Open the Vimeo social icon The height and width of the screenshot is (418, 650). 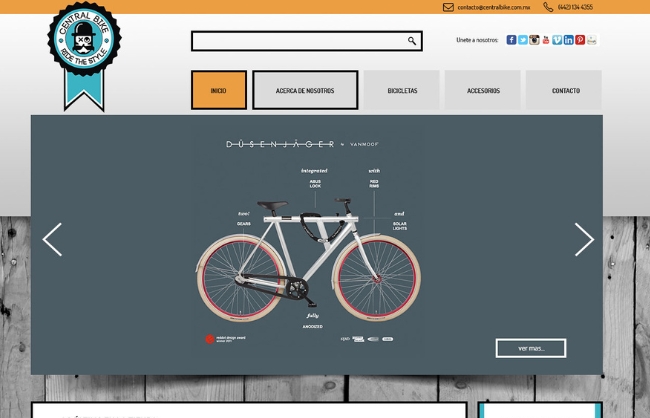tap(557, 40)
